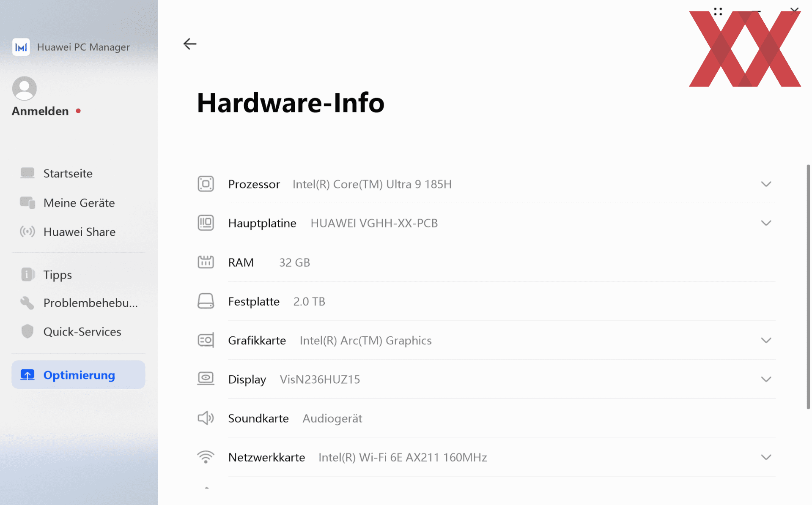This screenshot has width=812, height=505.
Task: Click the Festplatte drive icon
Action: pos(206,301)
